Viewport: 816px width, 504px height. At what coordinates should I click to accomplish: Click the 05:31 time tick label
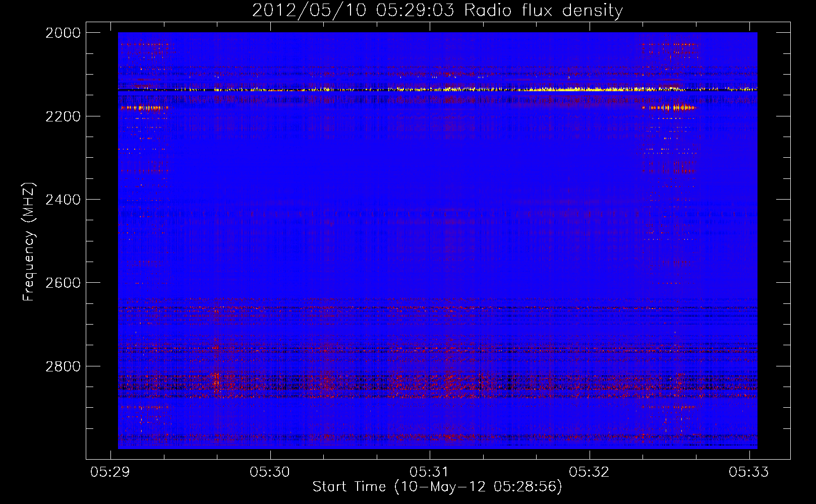(x=430, y=472)
